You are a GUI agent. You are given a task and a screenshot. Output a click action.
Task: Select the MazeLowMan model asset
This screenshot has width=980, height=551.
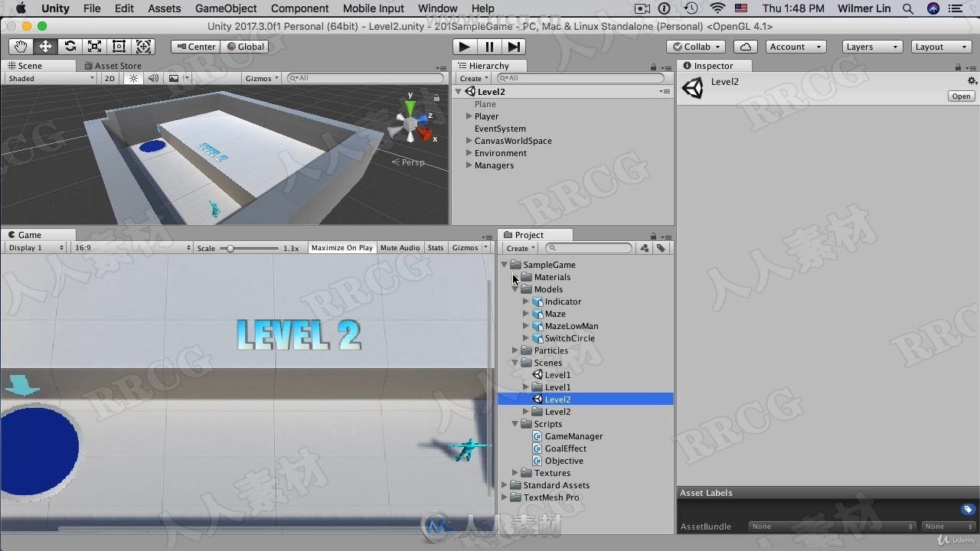click(x=571, y=326)
